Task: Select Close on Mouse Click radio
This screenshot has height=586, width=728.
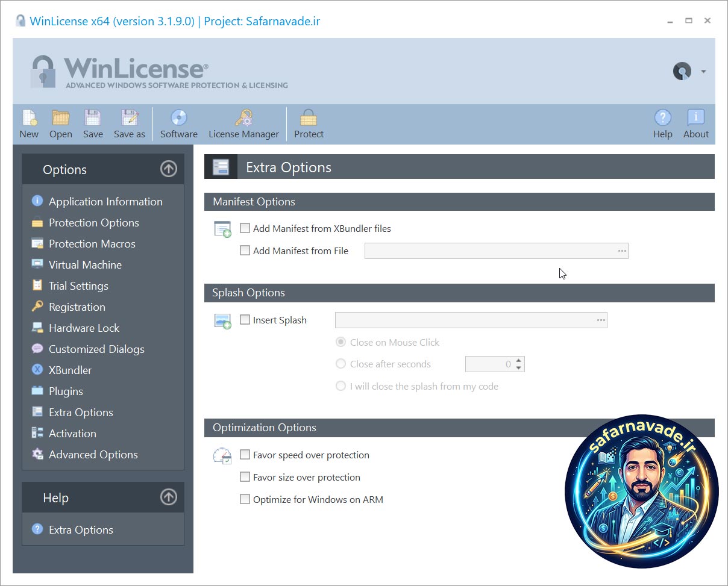Action: [x=340, y=342]
